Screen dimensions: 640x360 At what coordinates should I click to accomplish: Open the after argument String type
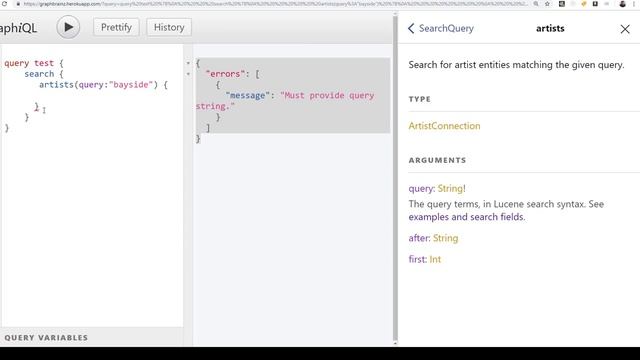pos(445,238)
